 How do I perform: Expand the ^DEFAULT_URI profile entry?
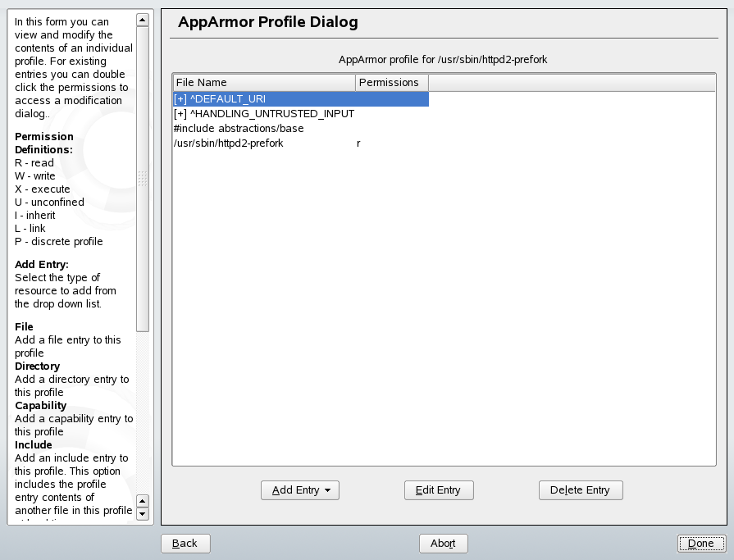(180, 98)
